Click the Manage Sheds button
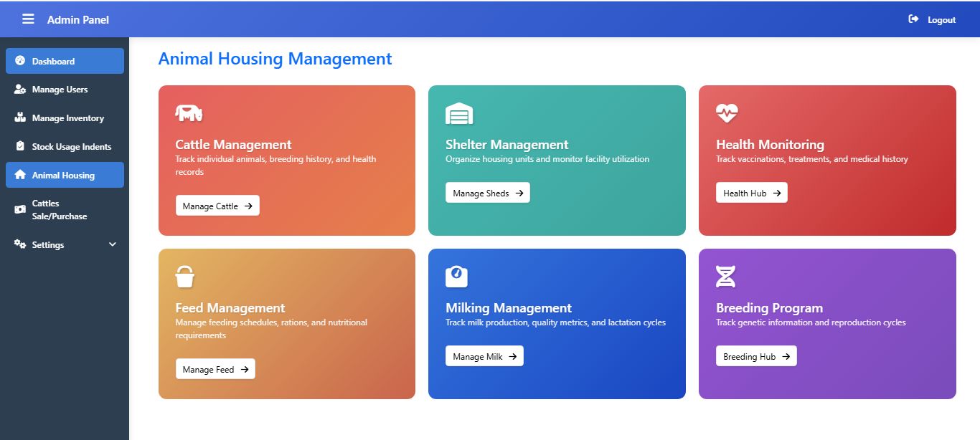 [x=488, y=193]
